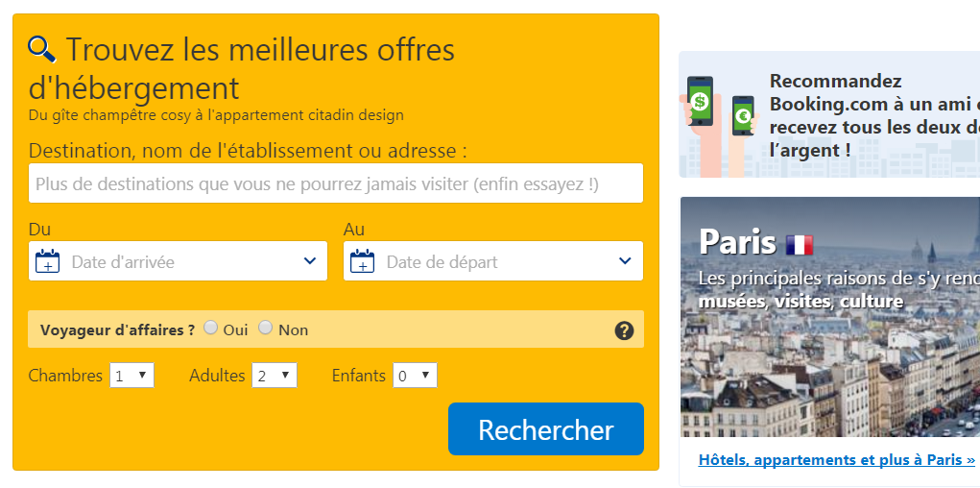Click the French flag next to Paris
Screen dimensions: 980x488
pos(799,244)
